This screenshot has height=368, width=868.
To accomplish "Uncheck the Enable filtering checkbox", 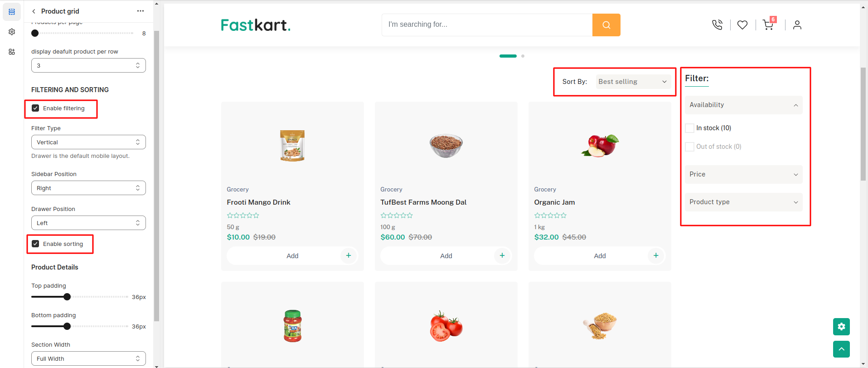I will click(35, 108).
